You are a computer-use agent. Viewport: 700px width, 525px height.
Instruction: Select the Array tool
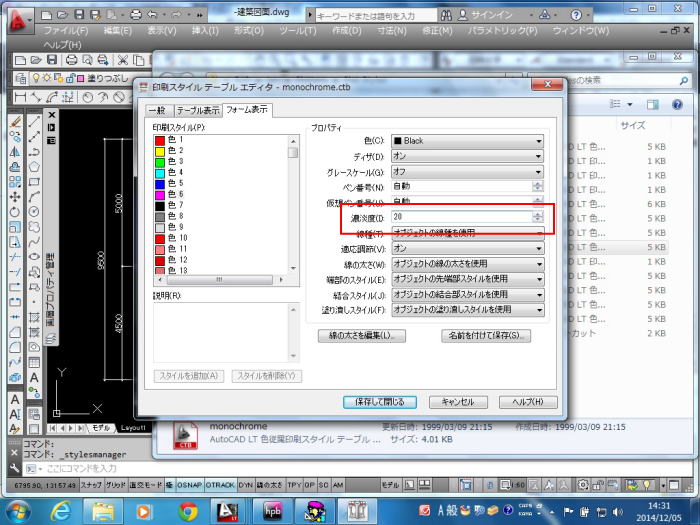pyautogui.click(x=15, y=182)
